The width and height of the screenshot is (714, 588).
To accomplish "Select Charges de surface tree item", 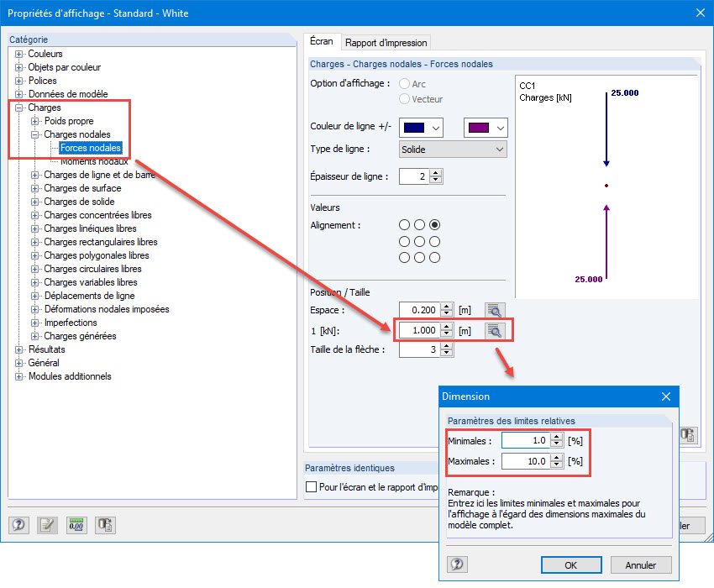I will pyautogui.click(x=82, y=188).
